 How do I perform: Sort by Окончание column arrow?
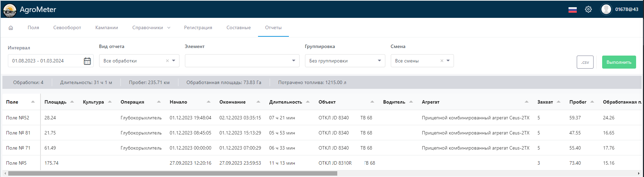click(258, 102)
